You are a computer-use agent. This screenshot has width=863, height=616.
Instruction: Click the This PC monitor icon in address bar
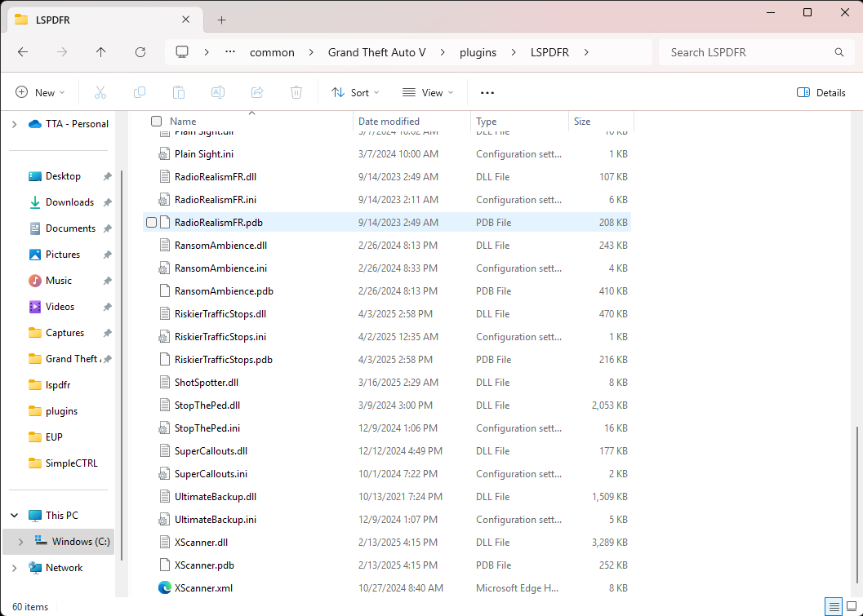click(x=182, y=52)
